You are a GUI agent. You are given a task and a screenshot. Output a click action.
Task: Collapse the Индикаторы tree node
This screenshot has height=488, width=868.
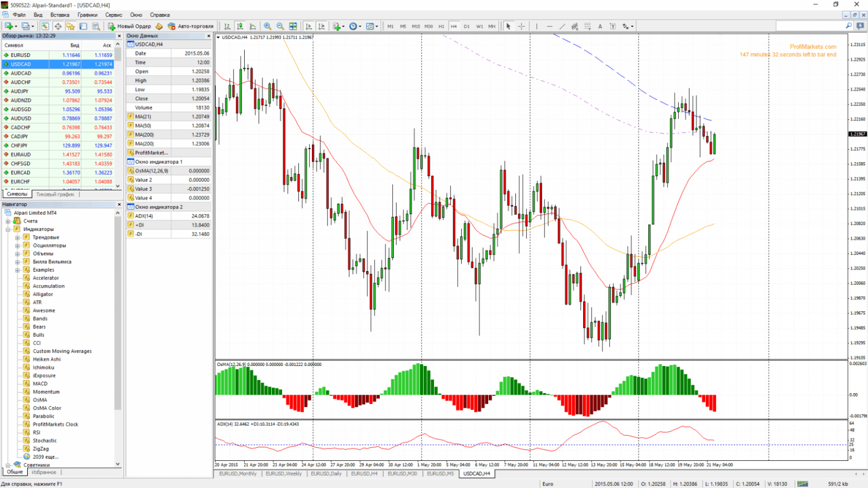[8, 229]
